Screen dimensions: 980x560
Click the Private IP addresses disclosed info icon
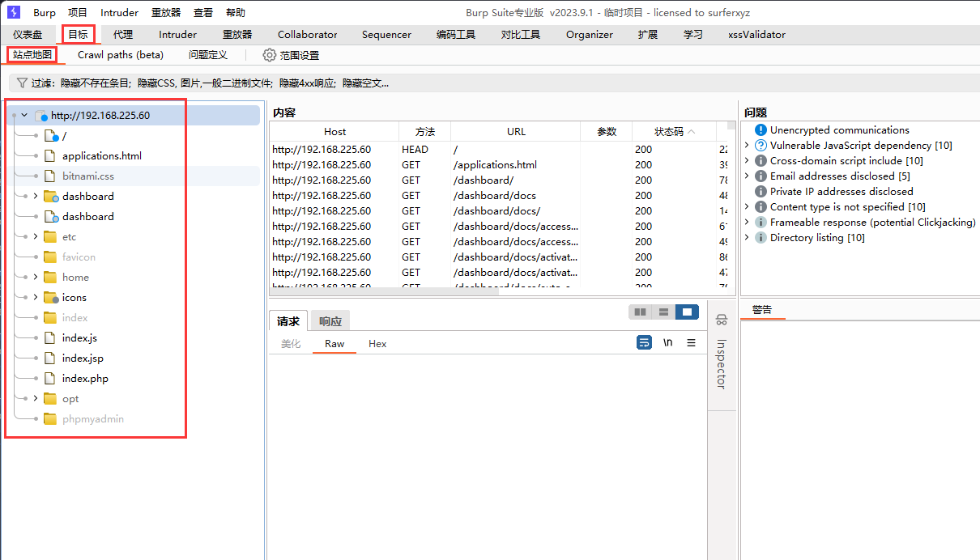761,192
